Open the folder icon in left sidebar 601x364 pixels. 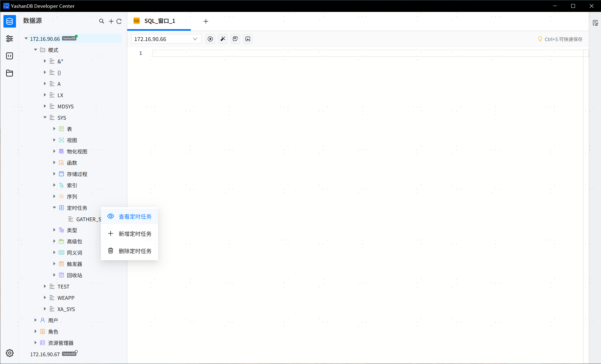coord(10,73)
